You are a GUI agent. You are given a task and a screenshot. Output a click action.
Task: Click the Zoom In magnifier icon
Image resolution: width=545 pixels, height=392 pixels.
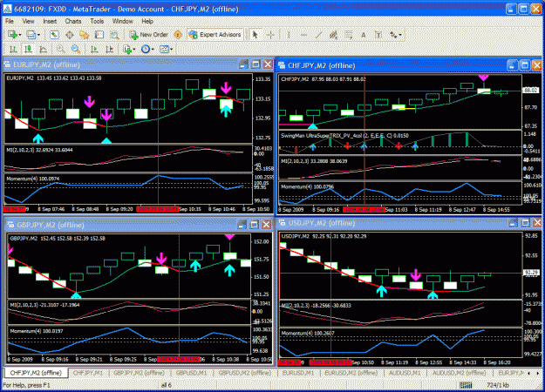coord(60,50)
